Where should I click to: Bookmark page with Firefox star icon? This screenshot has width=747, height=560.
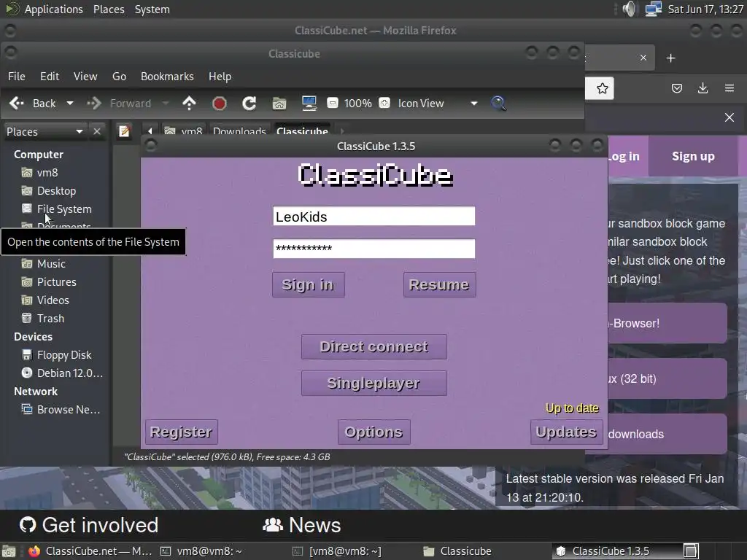602,88
